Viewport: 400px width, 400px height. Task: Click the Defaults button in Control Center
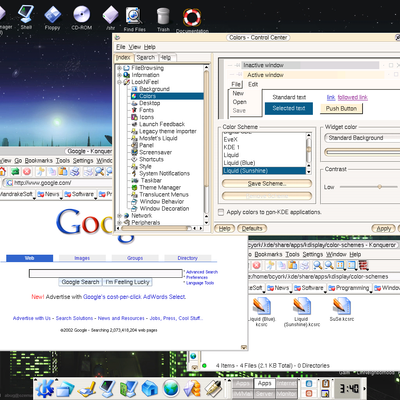coord(252,229)
